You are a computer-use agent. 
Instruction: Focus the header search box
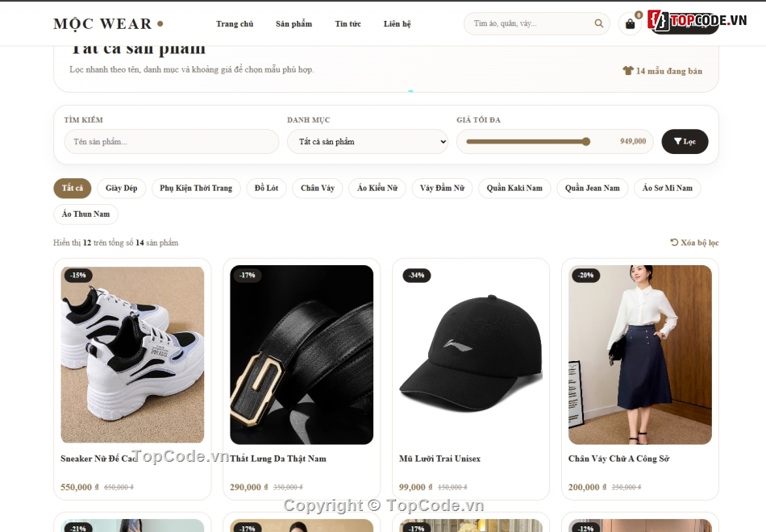[x=536, y=23]
